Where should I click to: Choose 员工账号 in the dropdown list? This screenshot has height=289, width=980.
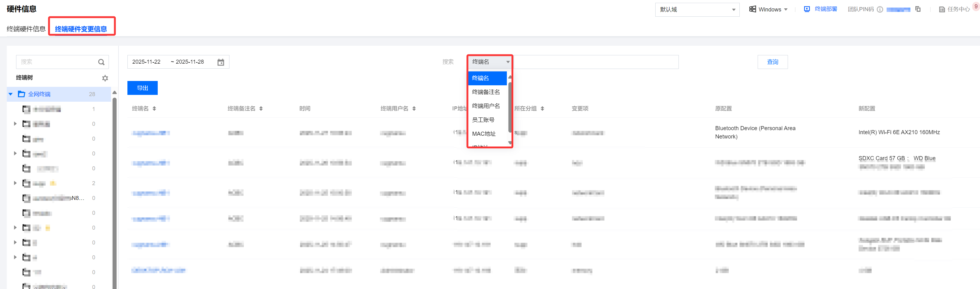(x=487, y=120)
